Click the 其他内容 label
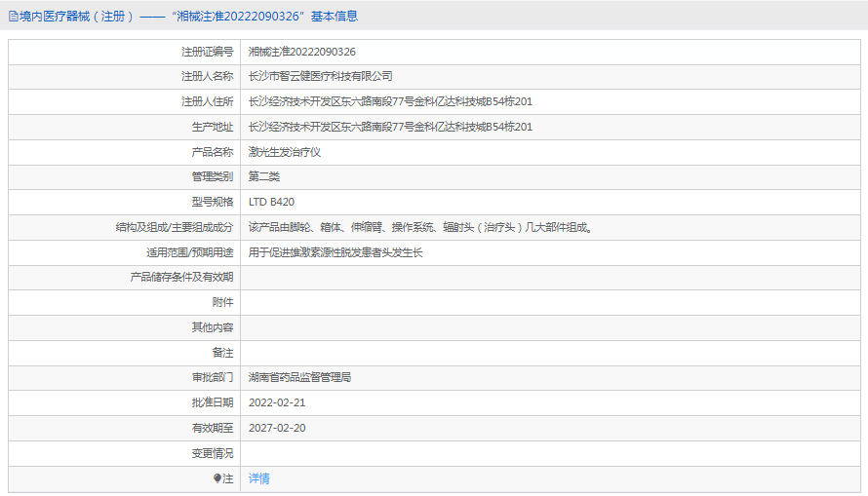Image resolution: width=868 pixels, height=496 pixels. (213, 327)
